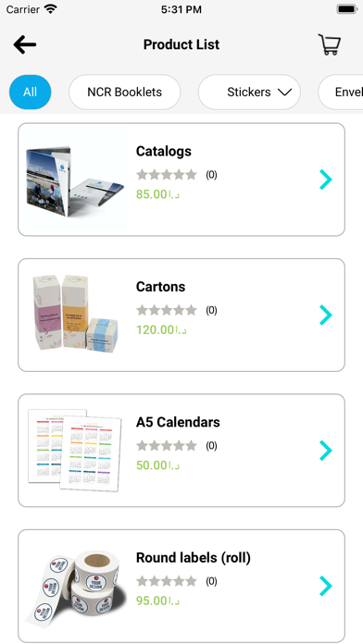Click the Catalogs product image
The image size is (363, 644).
tap(75, 180)
